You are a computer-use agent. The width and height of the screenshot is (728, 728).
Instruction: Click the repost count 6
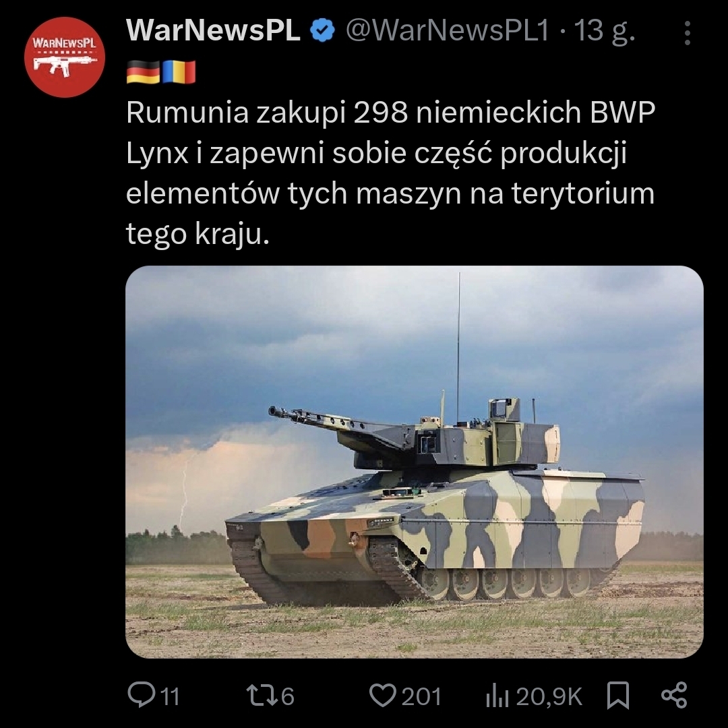(287, 696)
